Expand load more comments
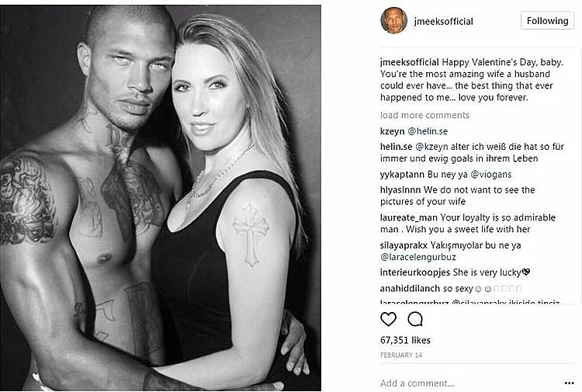The height and width of the screenshot is (392, 582). click(424, 115)
